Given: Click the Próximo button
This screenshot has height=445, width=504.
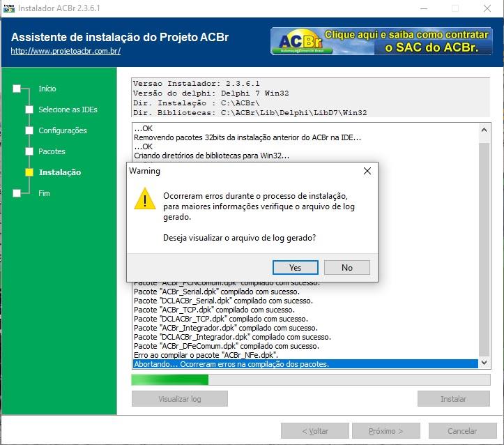Looking at the screenshot, I should (x=385, y=431).
